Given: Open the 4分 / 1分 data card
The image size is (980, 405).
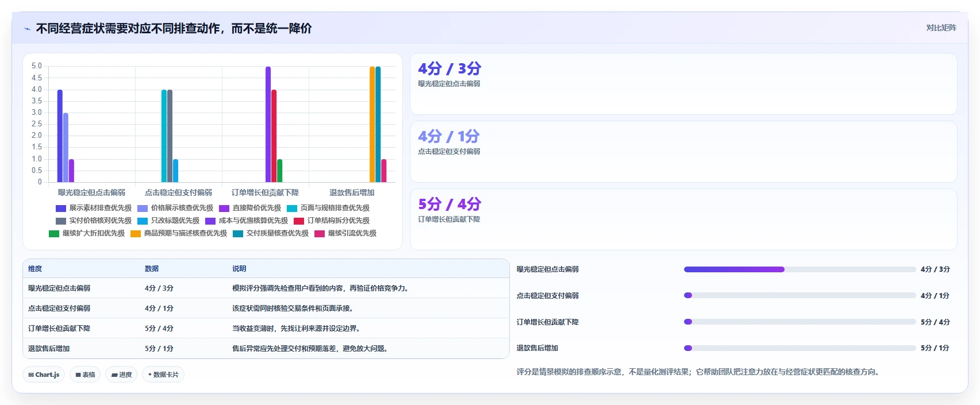Looking at the screenshot, I should (x=683, y=152).
